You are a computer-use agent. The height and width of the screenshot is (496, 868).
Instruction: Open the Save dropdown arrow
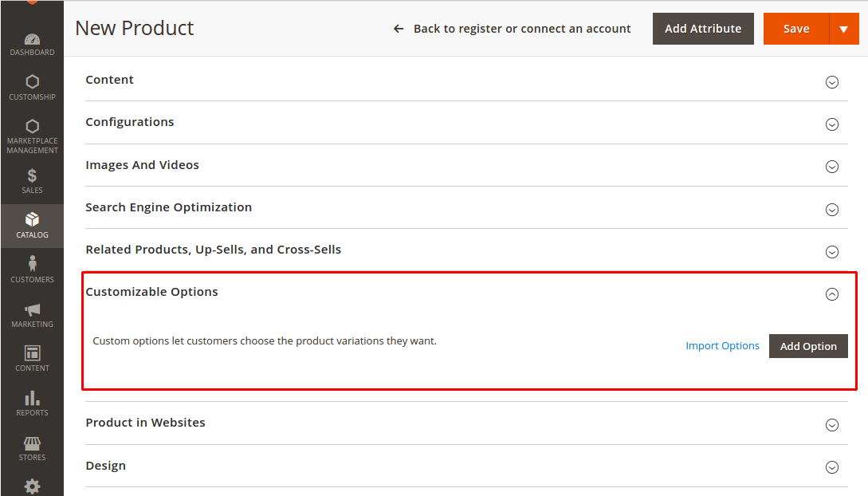(x=843, y=29)
